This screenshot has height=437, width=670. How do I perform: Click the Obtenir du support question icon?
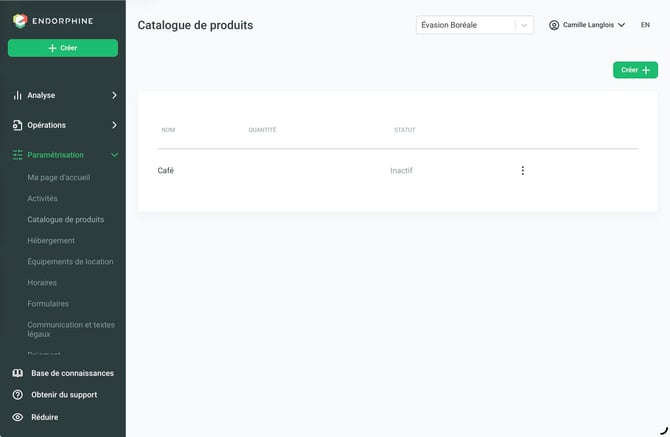tap(18, 395)
